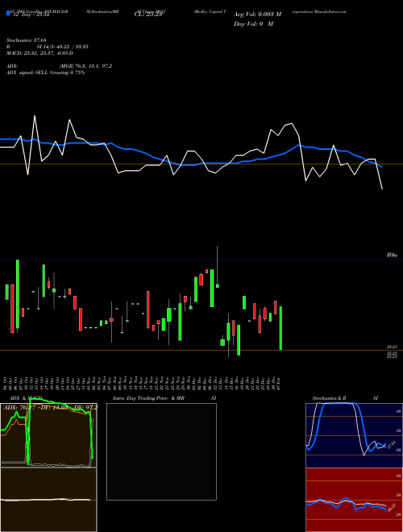Select the 'Day Vol: 0 M' text
The height and width of the screenshot is (532, 403).
point(253,24)
